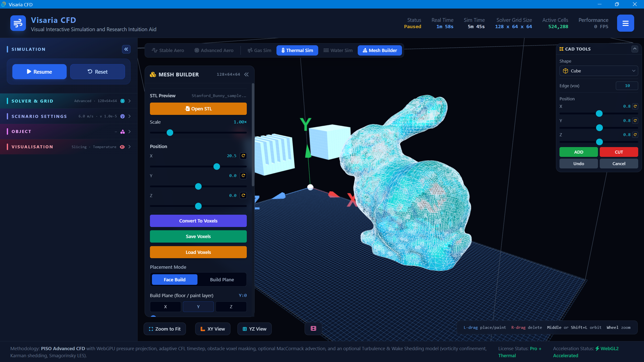Select Build Plane placement mode

tap(222, 280)
